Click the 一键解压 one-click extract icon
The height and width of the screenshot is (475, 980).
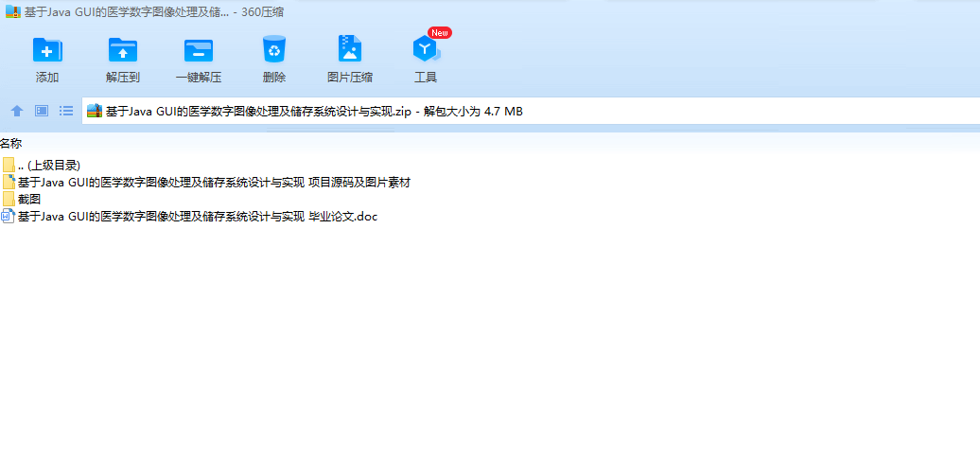[198, 50]
